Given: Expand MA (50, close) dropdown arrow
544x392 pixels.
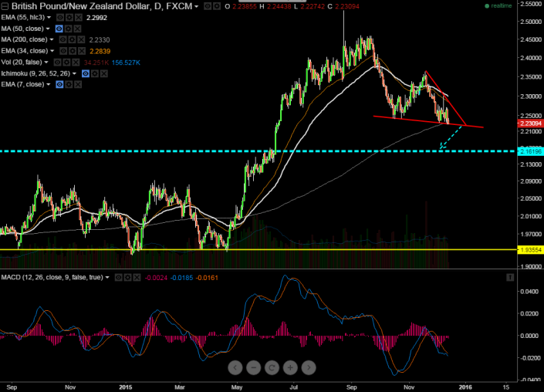Looking at the screenshot, I should pos(48,29).
